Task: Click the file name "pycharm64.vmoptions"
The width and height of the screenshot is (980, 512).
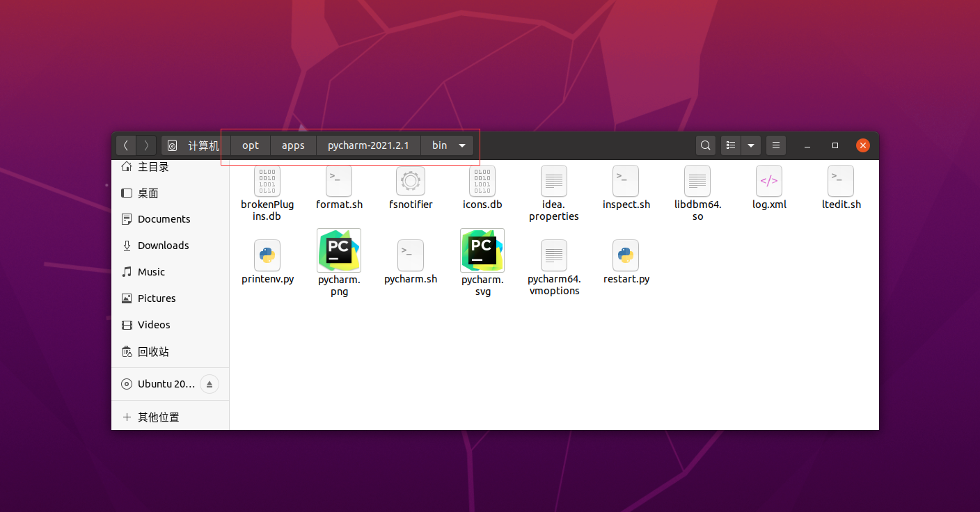Action: point(554,285)
